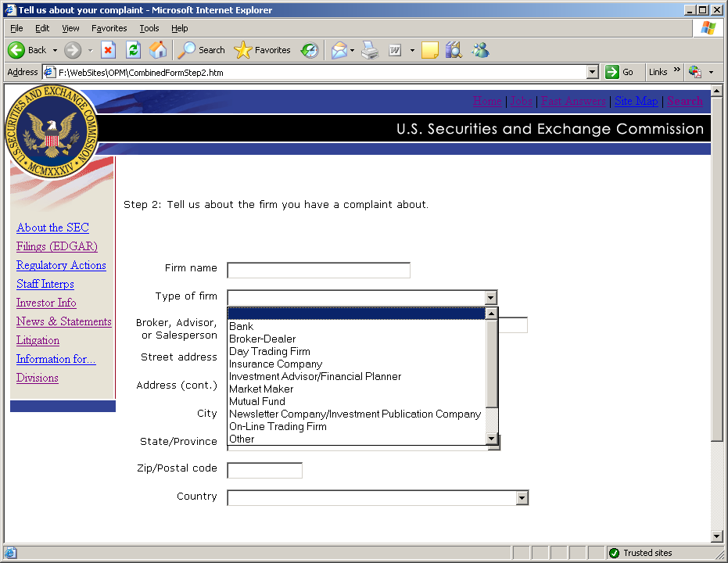Click the Print icon
The width and height of the screenshot is (728, 563).
pyautogui.click(x=370, y=50)
